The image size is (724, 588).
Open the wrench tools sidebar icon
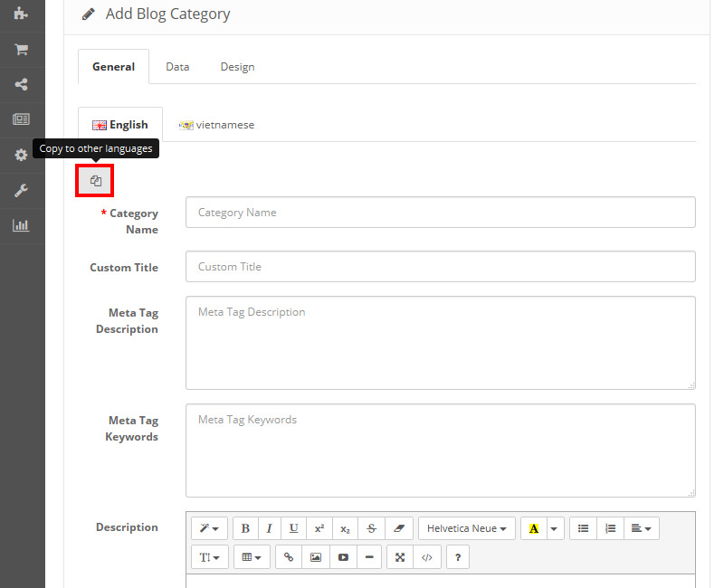tap(21, 190)
